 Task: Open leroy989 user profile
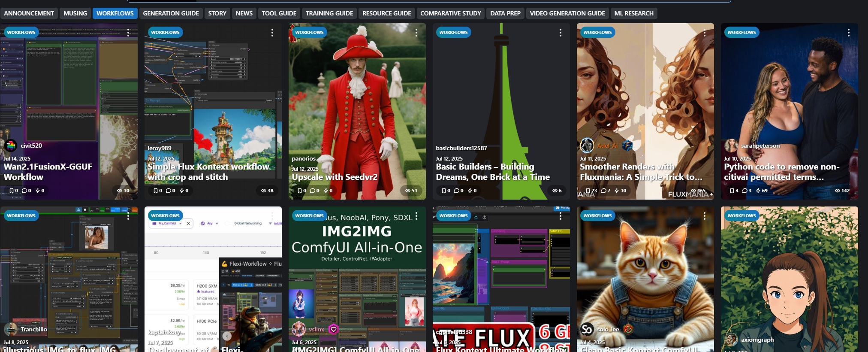160,148
